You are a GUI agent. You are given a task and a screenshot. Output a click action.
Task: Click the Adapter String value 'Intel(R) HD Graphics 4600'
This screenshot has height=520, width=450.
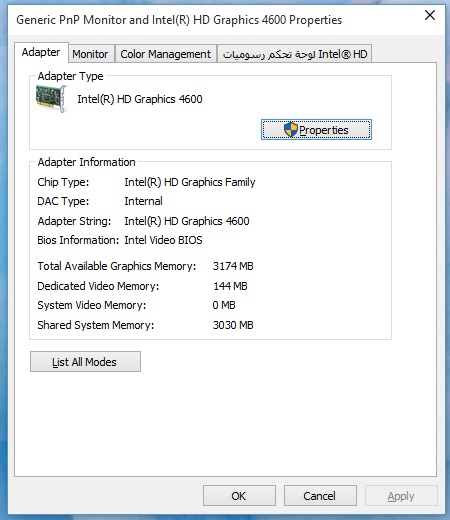click(x=187, y=221)
